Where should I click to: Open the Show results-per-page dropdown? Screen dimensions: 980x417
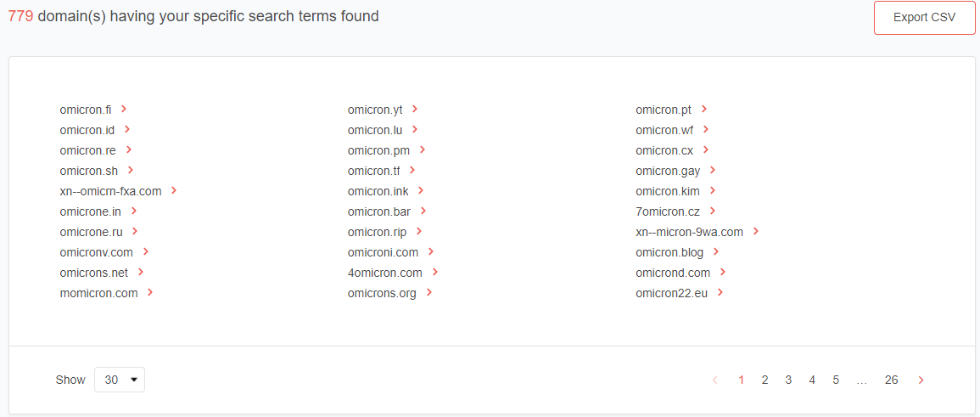(120, 380)
